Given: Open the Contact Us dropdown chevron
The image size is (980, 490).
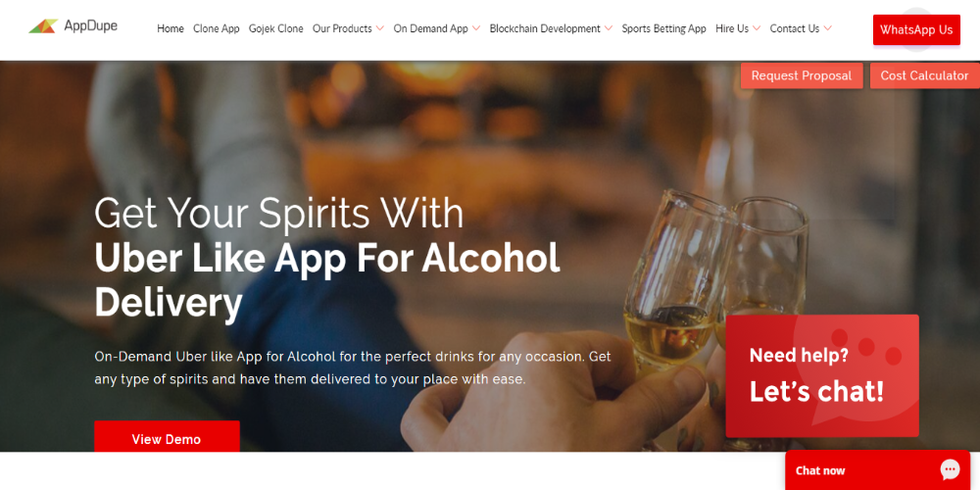Looking at the screenshot, I should point(827,28).
